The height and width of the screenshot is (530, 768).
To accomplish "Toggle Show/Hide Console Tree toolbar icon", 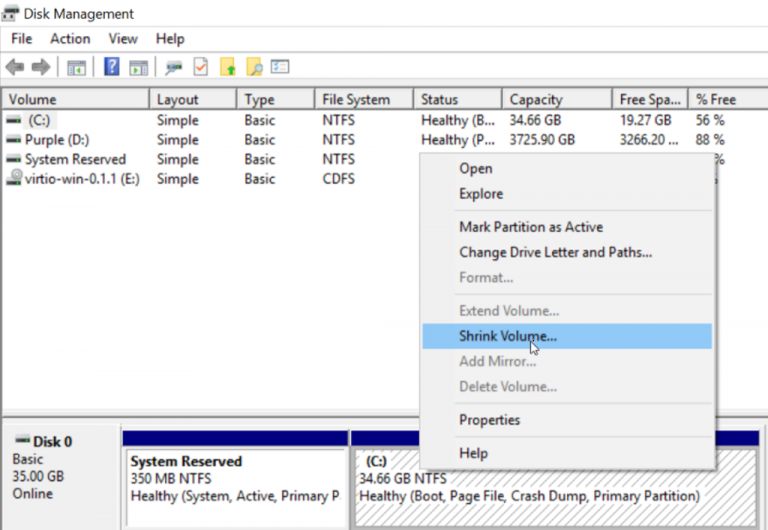I will [76, 68].
